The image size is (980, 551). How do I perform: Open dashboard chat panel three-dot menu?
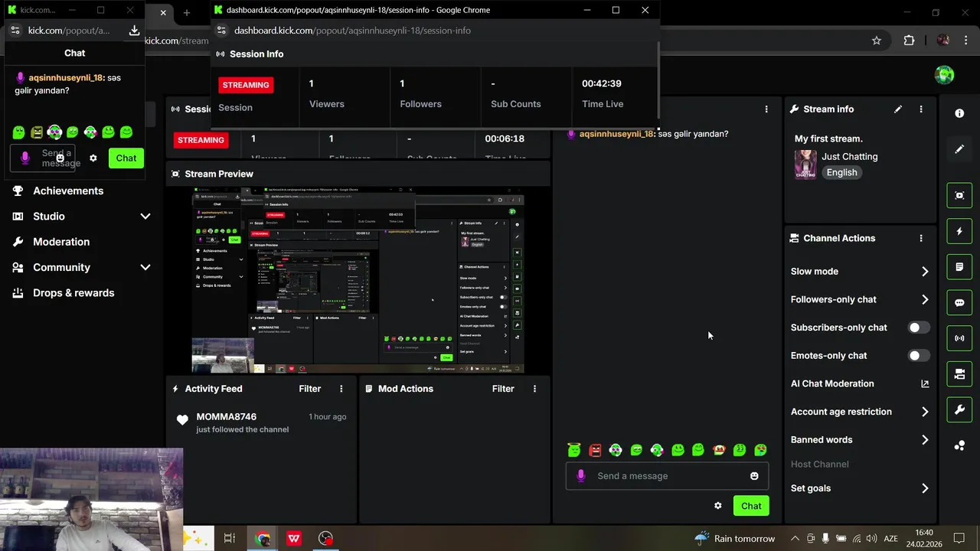coord(766,109)
